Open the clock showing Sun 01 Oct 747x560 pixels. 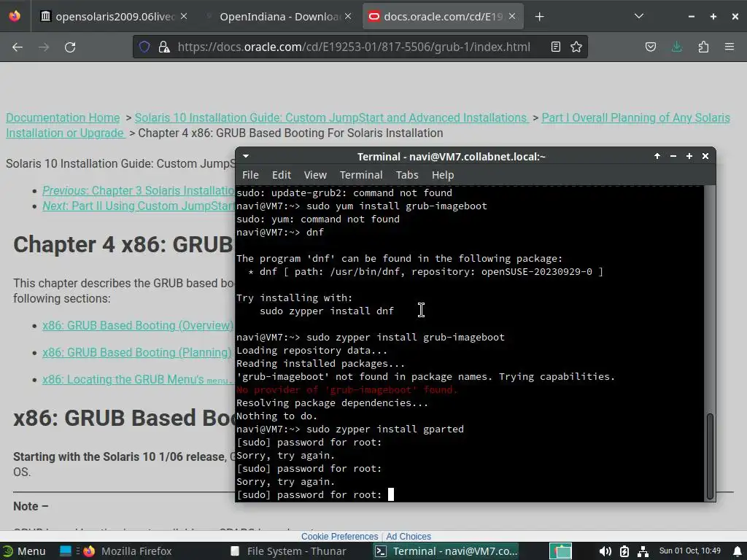coord(689,551)
